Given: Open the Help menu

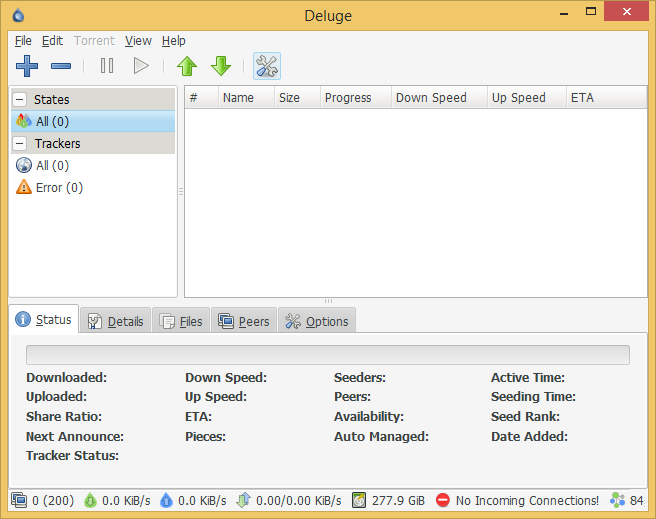Looking at the screenshot, I should [174, 41].
